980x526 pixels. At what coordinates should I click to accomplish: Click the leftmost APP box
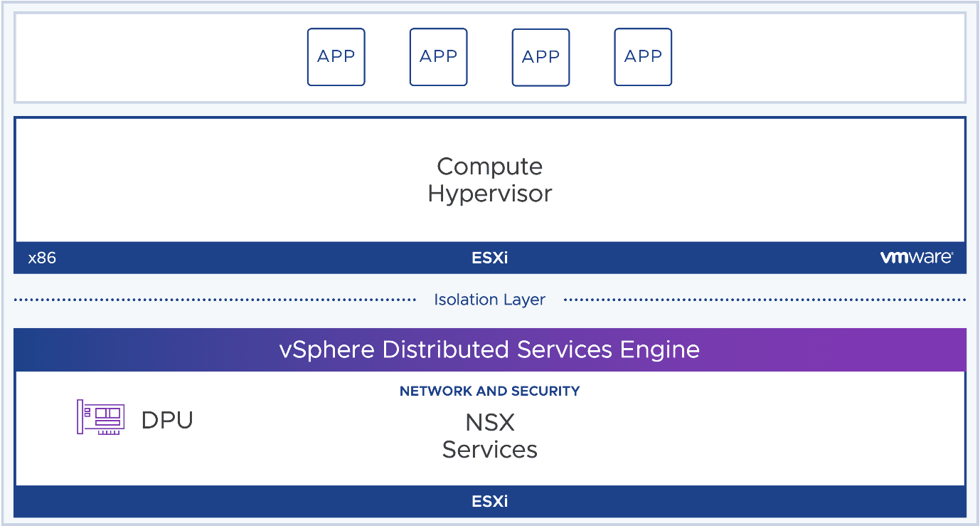click(x=336, y=57)
